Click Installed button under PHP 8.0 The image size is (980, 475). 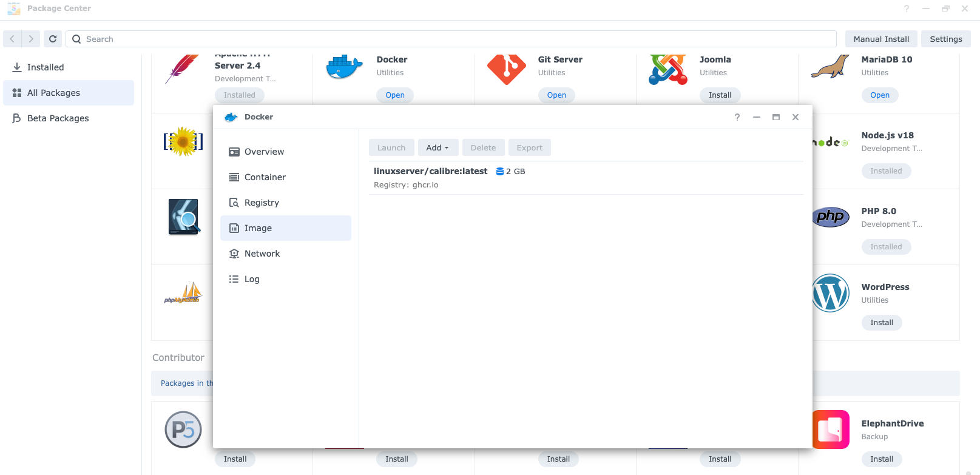886,247
